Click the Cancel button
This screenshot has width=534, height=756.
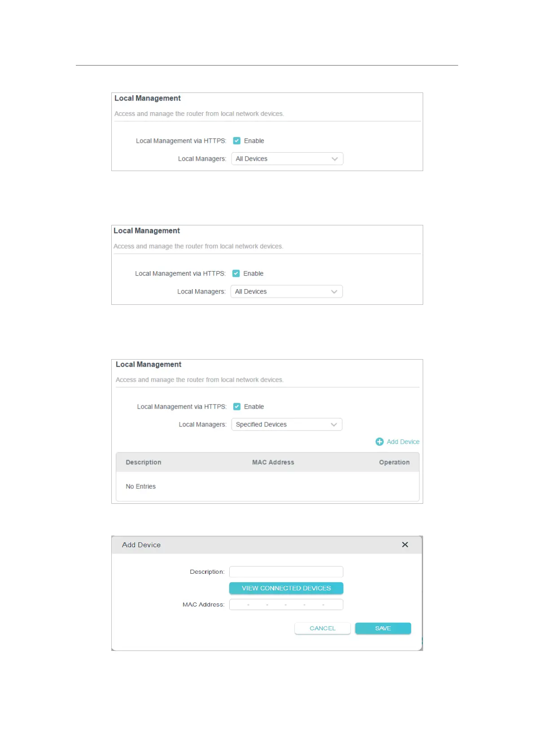[x=322, y=629]
